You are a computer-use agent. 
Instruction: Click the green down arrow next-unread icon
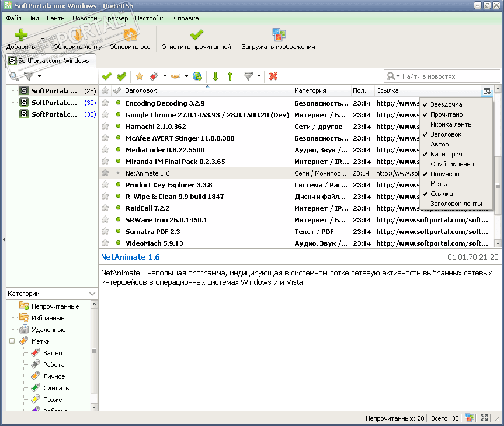point(215,76)
